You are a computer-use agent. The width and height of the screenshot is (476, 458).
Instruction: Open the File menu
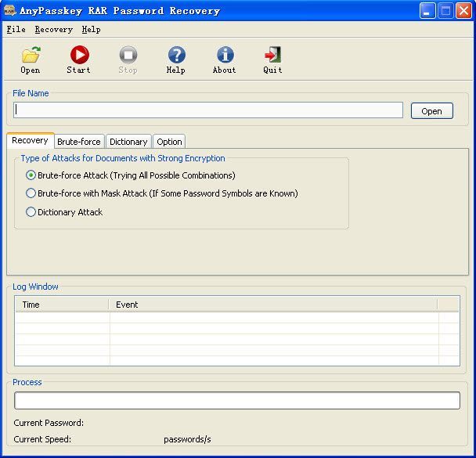click(16, 30)
